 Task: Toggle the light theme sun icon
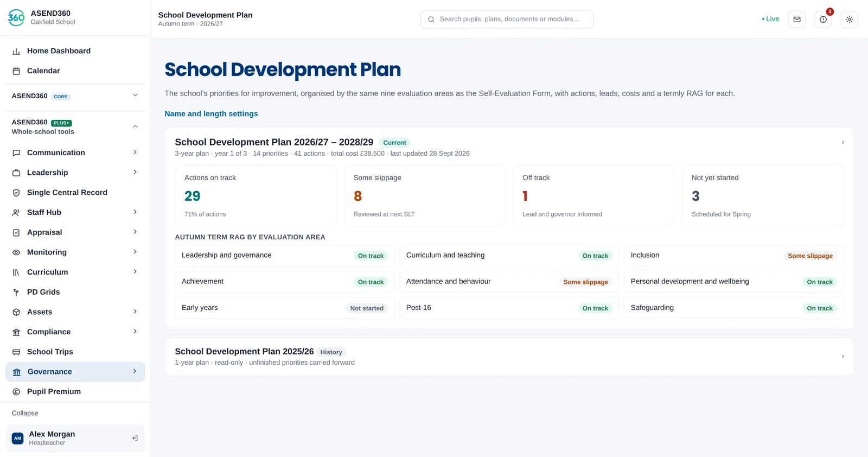849,20
